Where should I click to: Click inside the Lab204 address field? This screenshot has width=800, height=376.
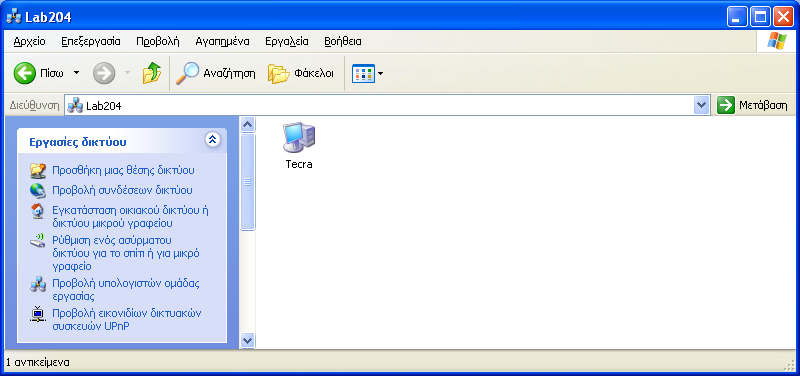tap(388, 106)
